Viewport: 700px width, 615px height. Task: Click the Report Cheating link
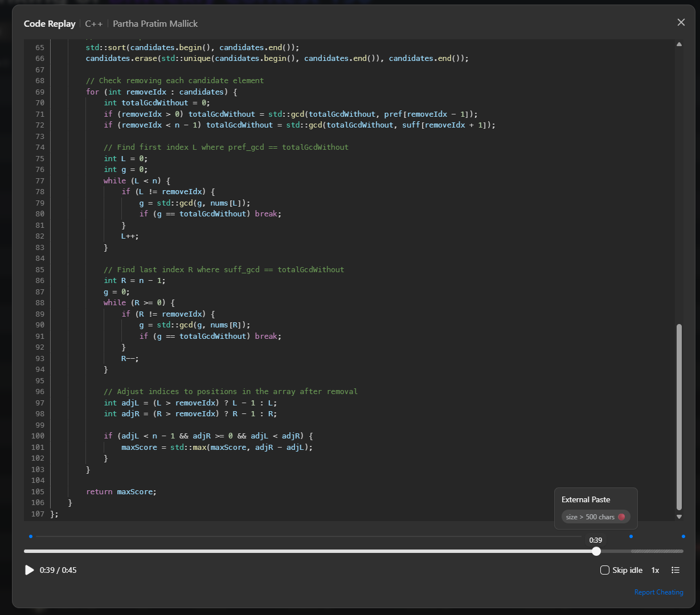(658, 592)
